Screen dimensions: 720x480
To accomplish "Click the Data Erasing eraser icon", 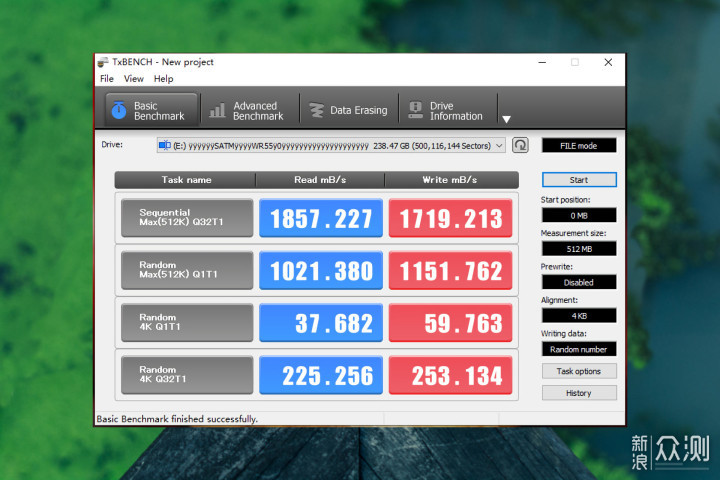I will click(316, 110).
